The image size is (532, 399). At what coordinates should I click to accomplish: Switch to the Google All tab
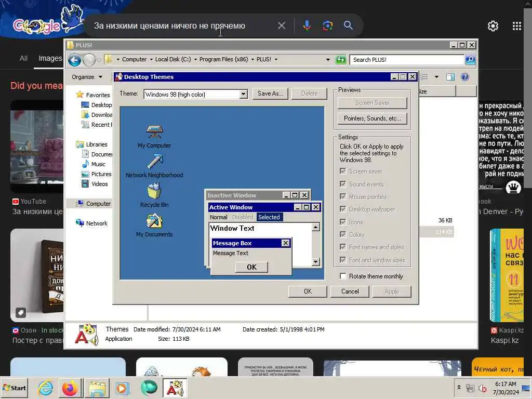[23, 58]
